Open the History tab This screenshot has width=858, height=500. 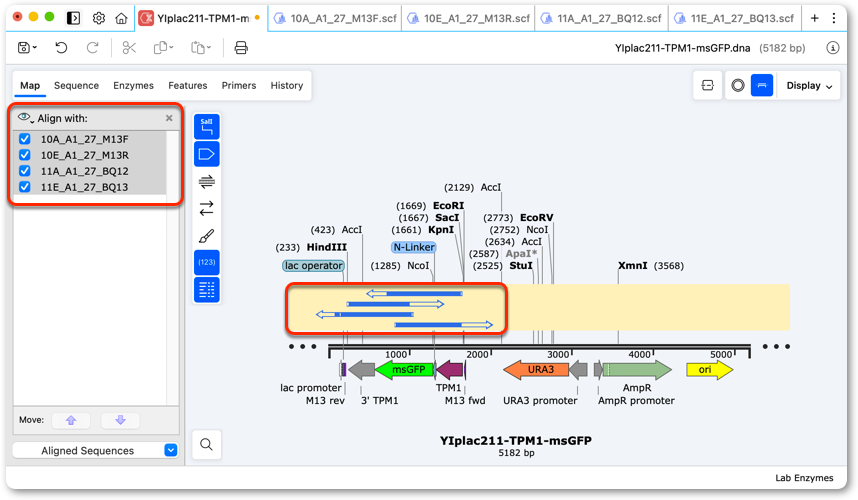287,85
